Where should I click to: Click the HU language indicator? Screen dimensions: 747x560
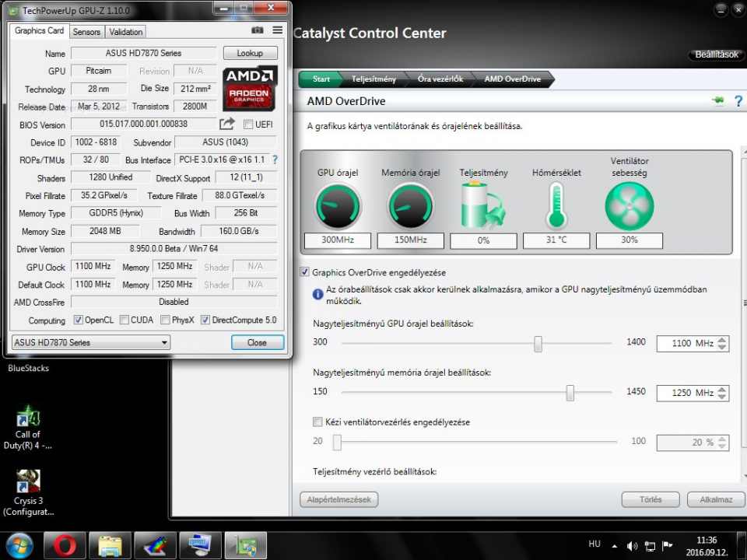pos(594,544)
